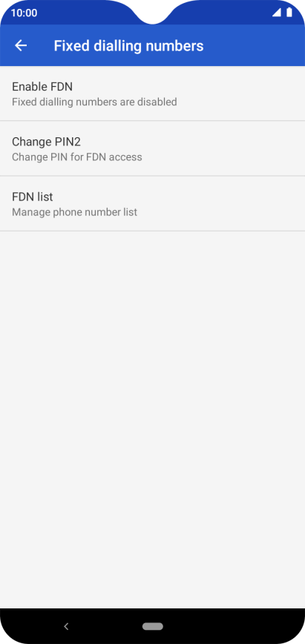
Task: Open the Change PIN2 option
Action: click(153, 148)
